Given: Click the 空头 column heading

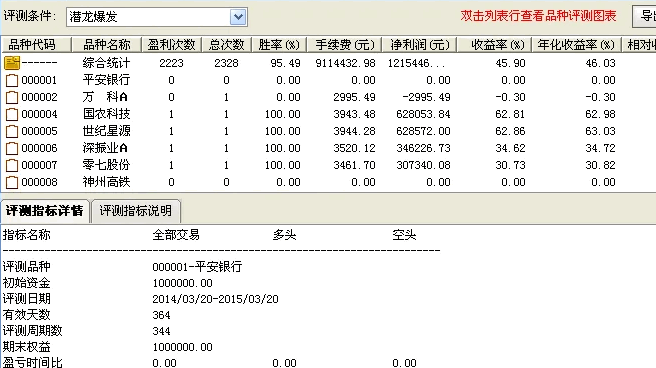Looking at the screenshot, I should [x=404, y=235].
